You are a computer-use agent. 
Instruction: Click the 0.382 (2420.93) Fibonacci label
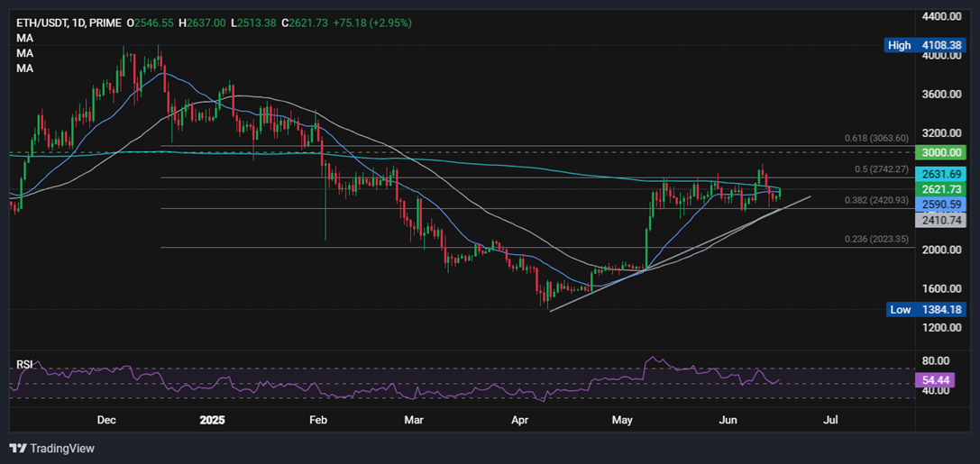pos(876,200)
